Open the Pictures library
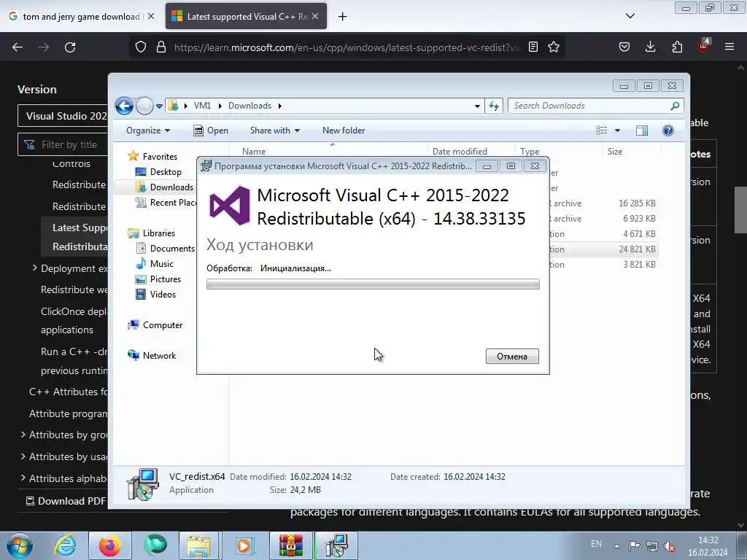The width and height of the screenshot is (747, 560). (x=166, y=279)
